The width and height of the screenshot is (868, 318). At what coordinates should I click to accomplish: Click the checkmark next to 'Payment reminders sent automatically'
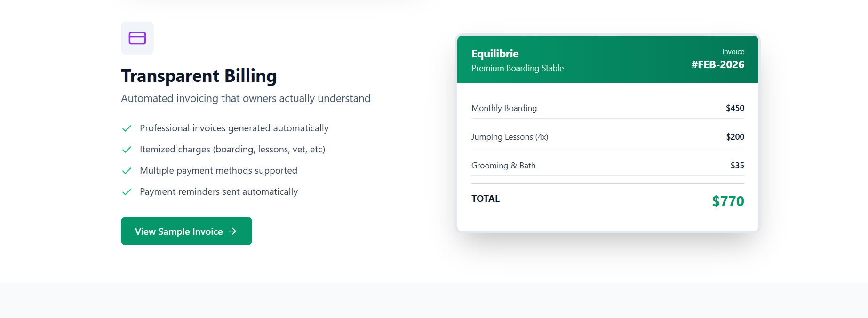click(127, 192)
